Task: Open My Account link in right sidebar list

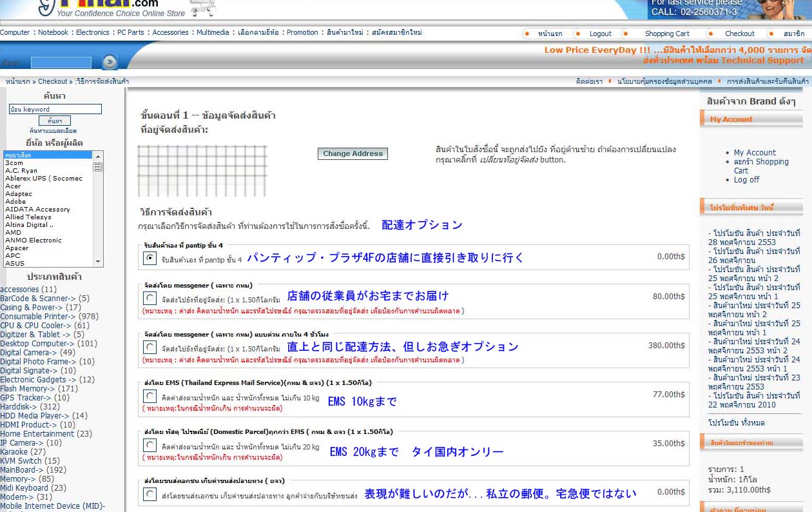Action: (755, 153)
